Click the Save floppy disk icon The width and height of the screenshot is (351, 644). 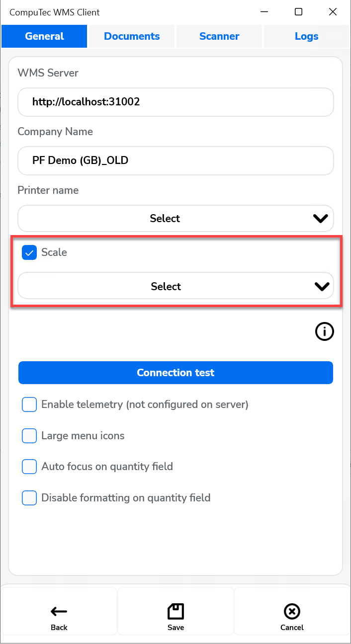(175, 612)
